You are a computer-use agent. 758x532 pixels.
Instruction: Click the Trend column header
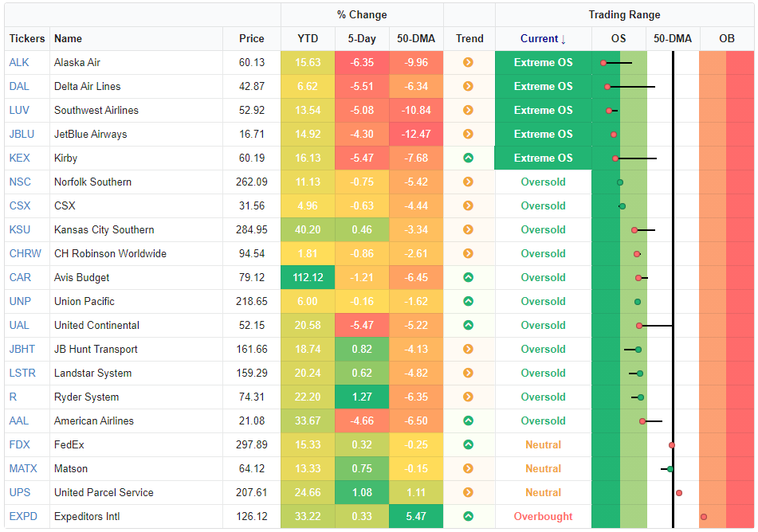469,38
